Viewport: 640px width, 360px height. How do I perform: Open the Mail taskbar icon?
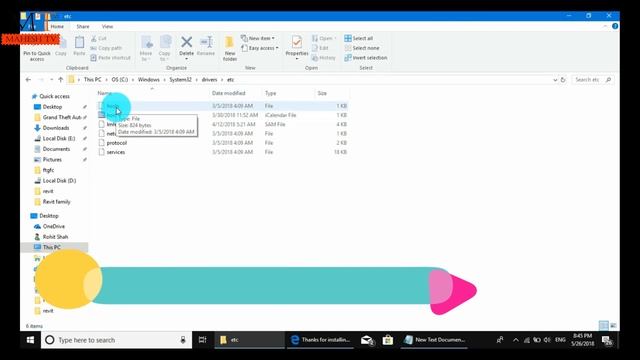coord(368,340)
